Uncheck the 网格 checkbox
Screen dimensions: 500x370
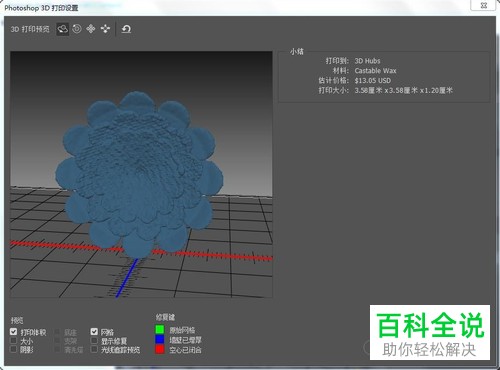click(x=94, y=332)
